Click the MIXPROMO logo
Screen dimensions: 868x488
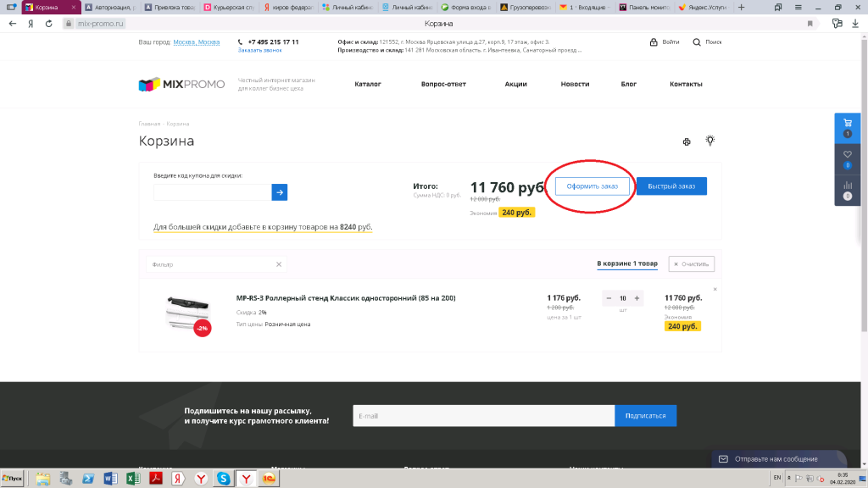[182, 84]
